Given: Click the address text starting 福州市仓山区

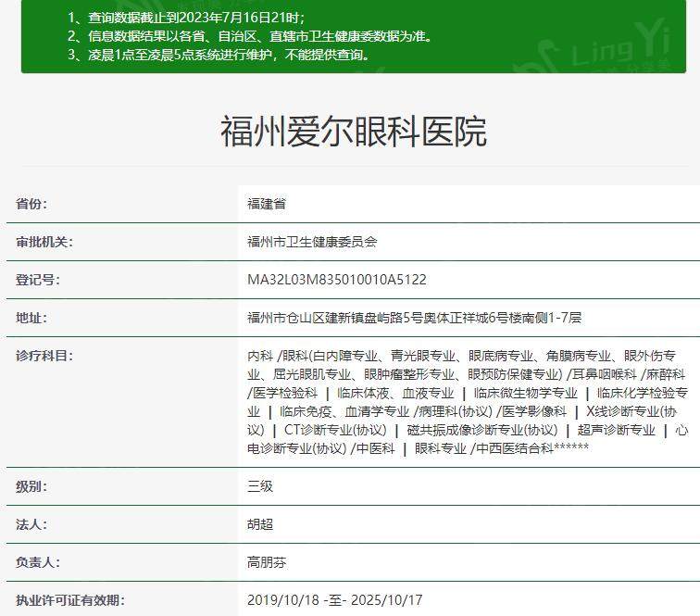Looking at the screenshot, I should (414, 318).
